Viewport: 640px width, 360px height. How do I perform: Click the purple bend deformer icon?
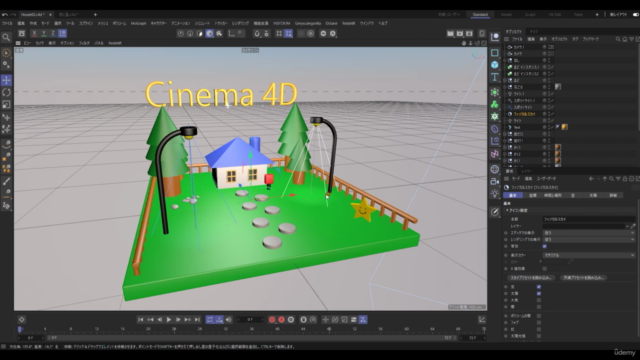point(495,129)
